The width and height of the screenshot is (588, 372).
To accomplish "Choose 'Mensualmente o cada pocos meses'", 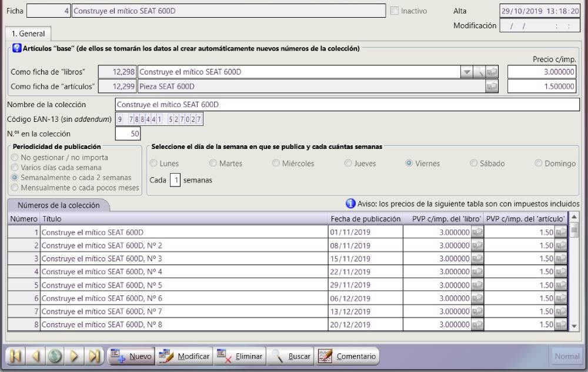I will click(15, 188).
